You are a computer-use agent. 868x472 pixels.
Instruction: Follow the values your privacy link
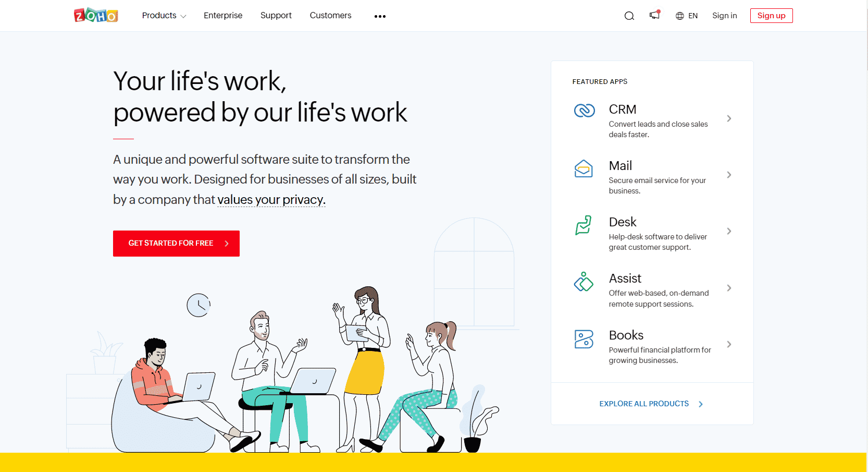271,200
